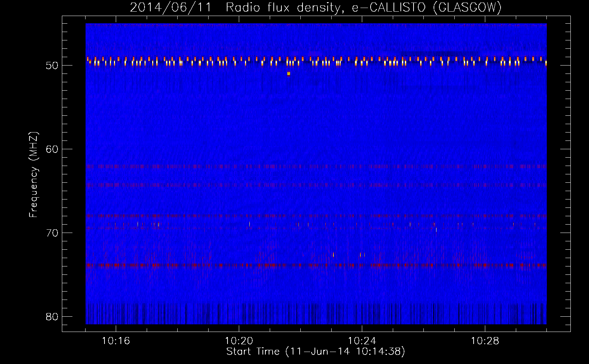Click the red interference band near 74 MHz
This screenshot has height=364, width=589.
(x=316, y=265)
